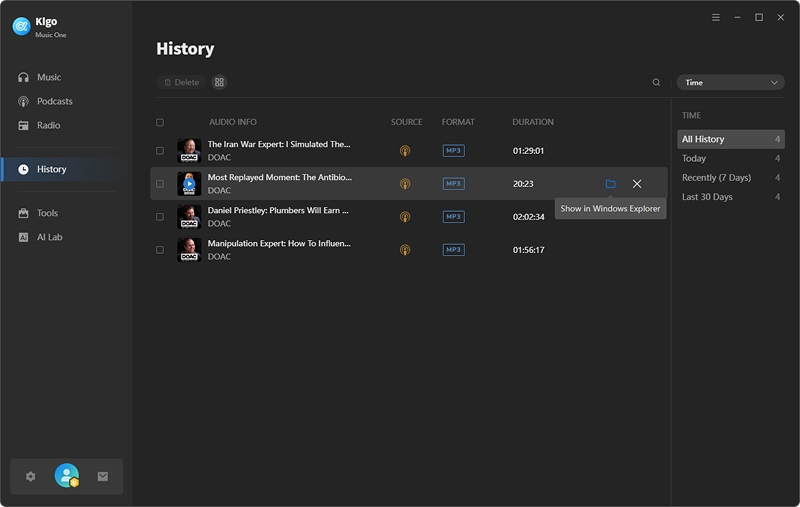Check the Manipulation Expert row checkbox
Screen dimensions: 800x507
pyautogui.click(x=160, y=250)
